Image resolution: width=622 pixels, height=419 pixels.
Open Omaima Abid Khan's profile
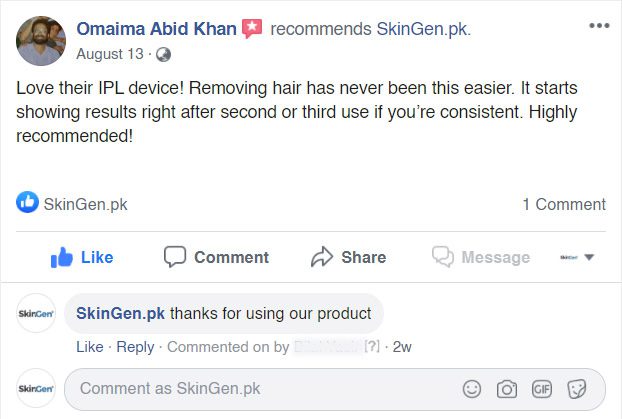click(x=156, y=29)
